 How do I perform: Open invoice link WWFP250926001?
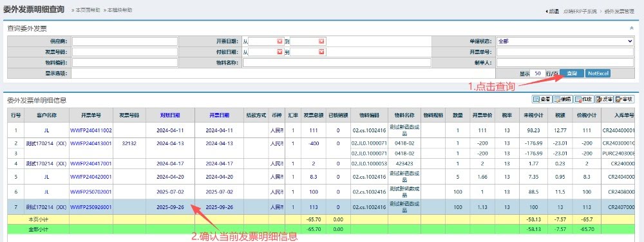click(91, 207)
